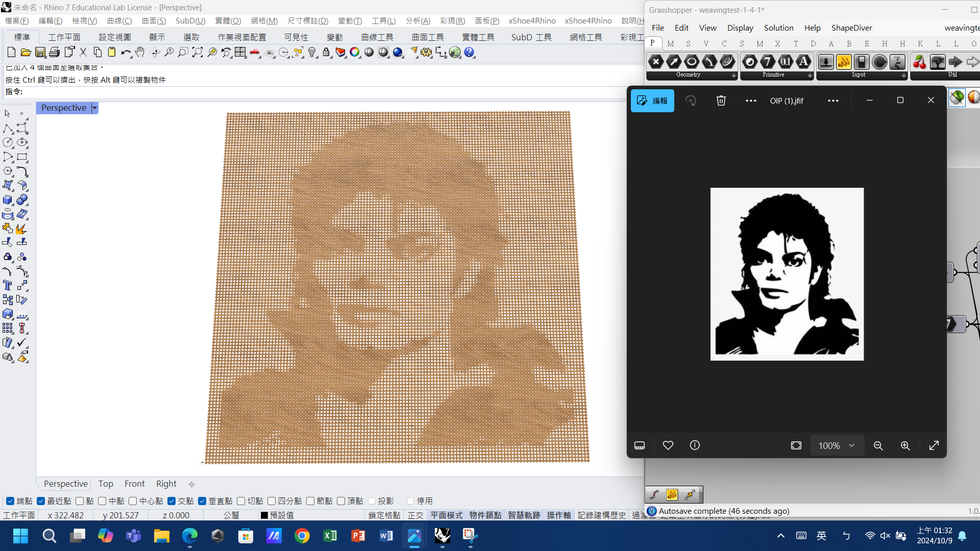Expand the Primitive panel in Grasshopper
Screen dimensions: 980x551
[x=810, y=76]
